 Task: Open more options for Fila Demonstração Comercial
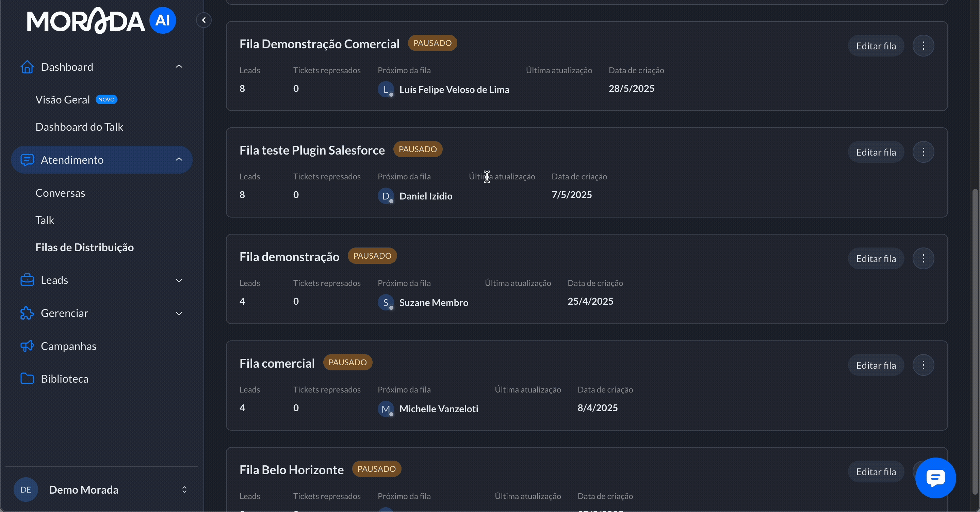tap(923, 46)
